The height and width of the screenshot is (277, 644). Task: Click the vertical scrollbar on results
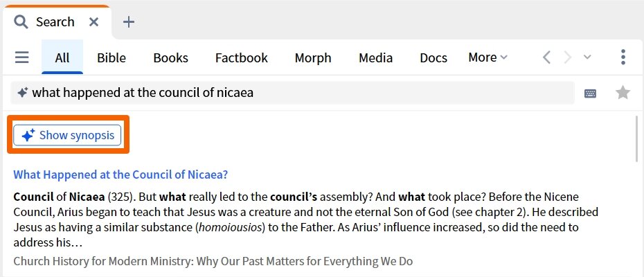636,138
